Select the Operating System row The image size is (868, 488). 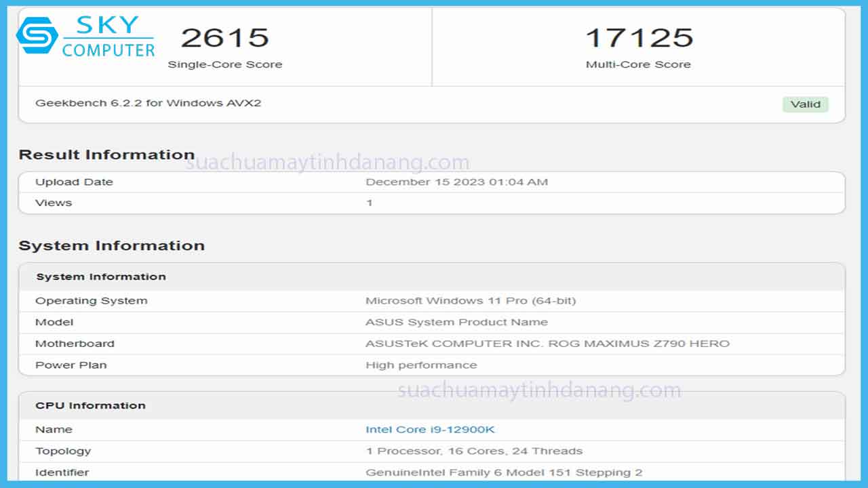(x=92, y=300)
